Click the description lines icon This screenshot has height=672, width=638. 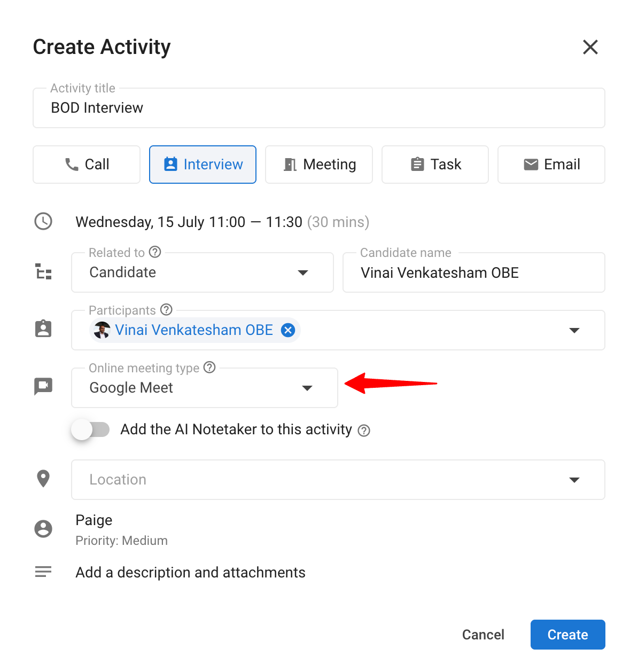(43, 572)
